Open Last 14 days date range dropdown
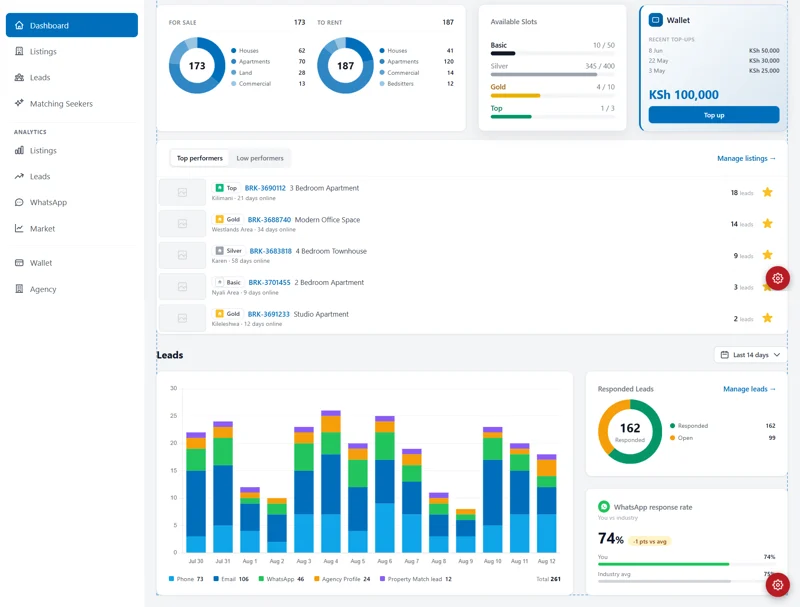The width and height of the screenshot is (800, 607). pyautogui.click(x=750, y=355)
